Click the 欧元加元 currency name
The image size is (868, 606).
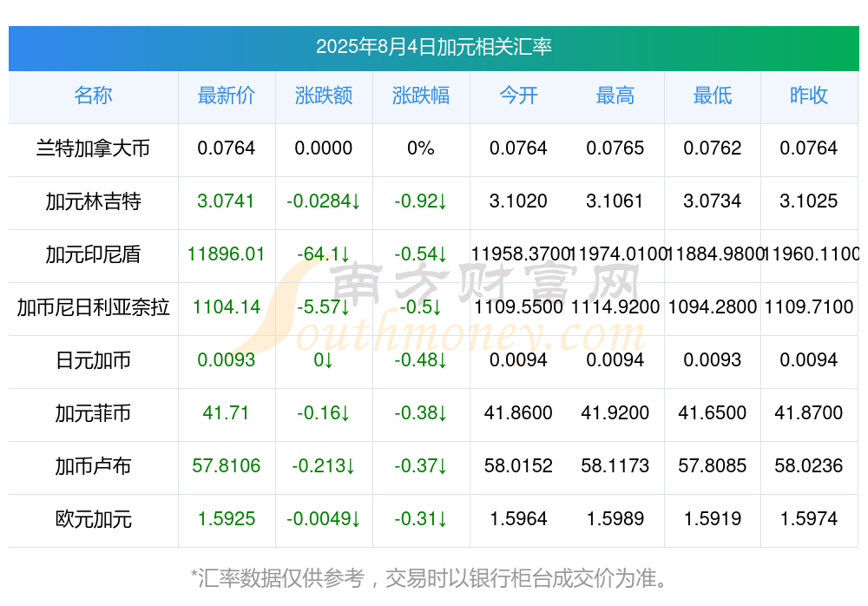[x=93, y=519]
